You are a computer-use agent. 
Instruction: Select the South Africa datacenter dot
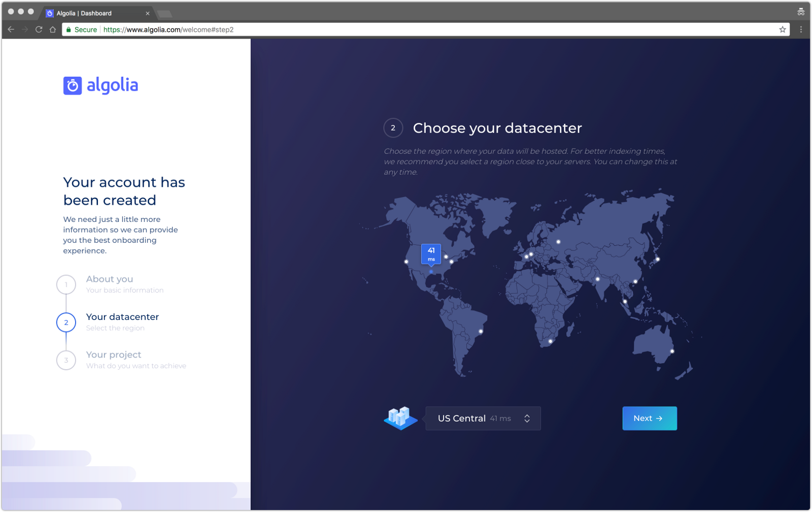click(550, 341)
